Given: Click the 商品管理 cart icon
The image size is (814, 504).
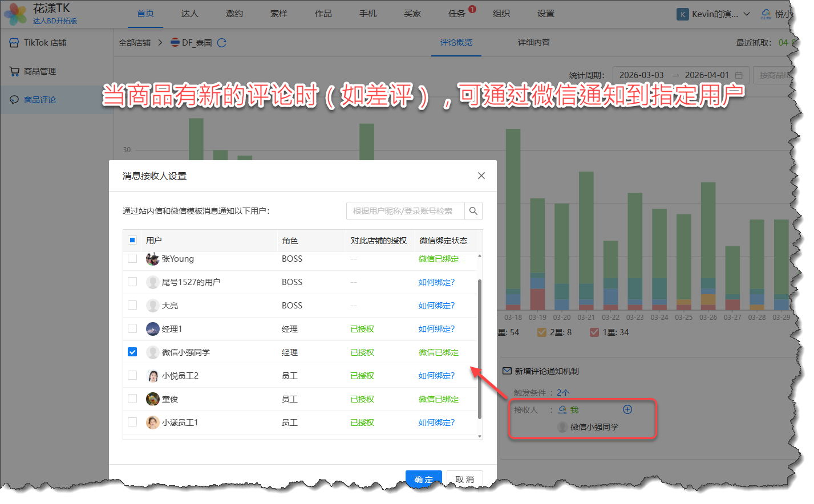Looking at the screenshot, I should [x=14, y=71].
